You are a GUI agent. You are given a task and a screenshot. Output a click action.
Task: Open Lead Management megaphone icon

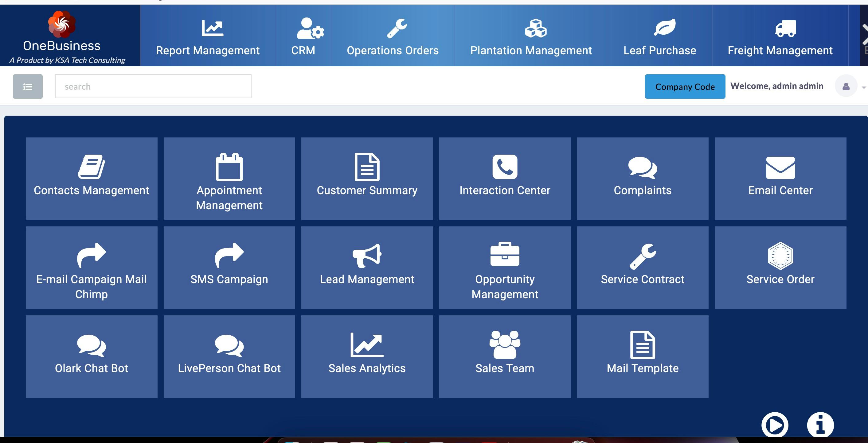(x=367, y=256)
